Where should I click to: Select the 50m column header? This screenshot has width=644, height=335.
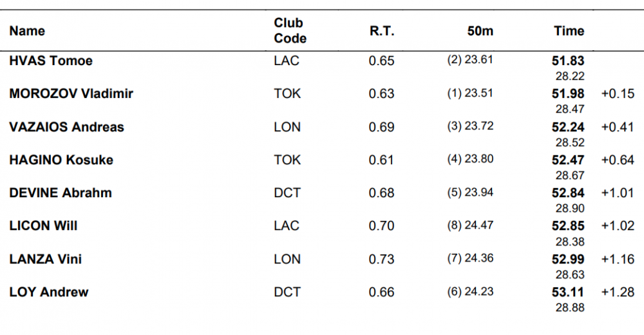tap(480, 31)
